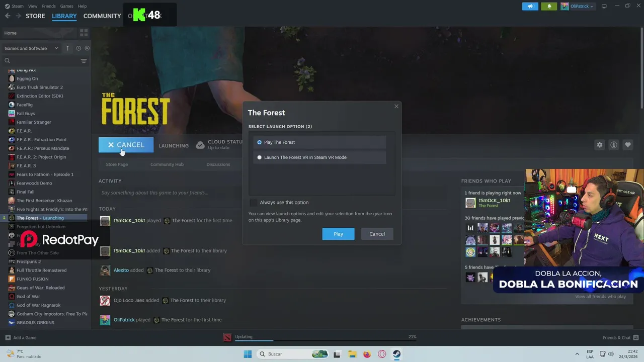Viewport: 644px width, 362px height.
Task: Open The Forest settings gear icon
Action: 599,145
